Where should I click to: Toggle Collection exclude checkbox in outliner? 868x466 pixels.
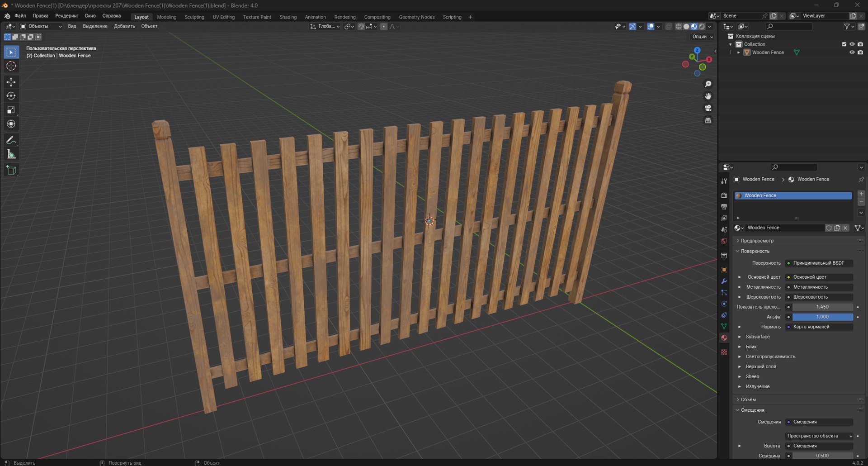coord(844,44)
